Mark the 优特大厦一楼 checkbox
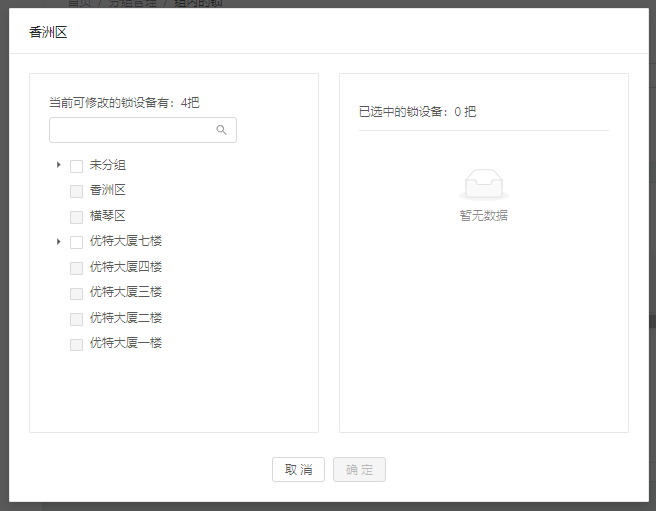The image size is (656, 511). point(76,344)
